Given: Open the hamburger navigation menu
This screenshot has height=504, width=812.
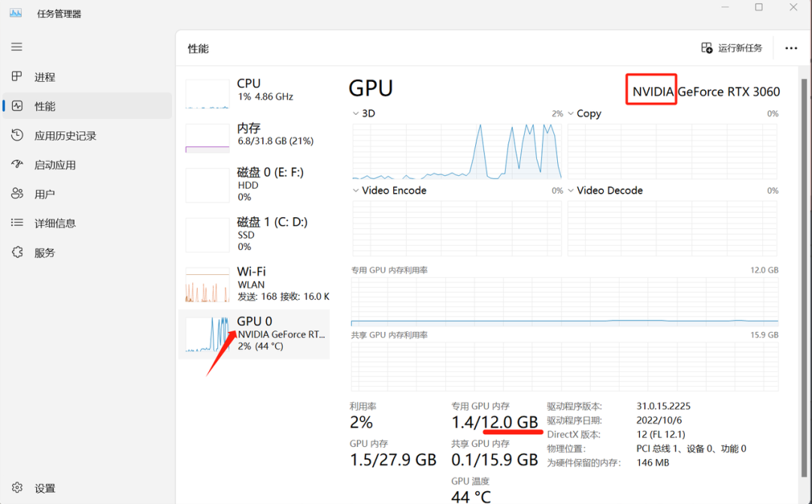Looking at the screenshot, I should pos(17,47).
